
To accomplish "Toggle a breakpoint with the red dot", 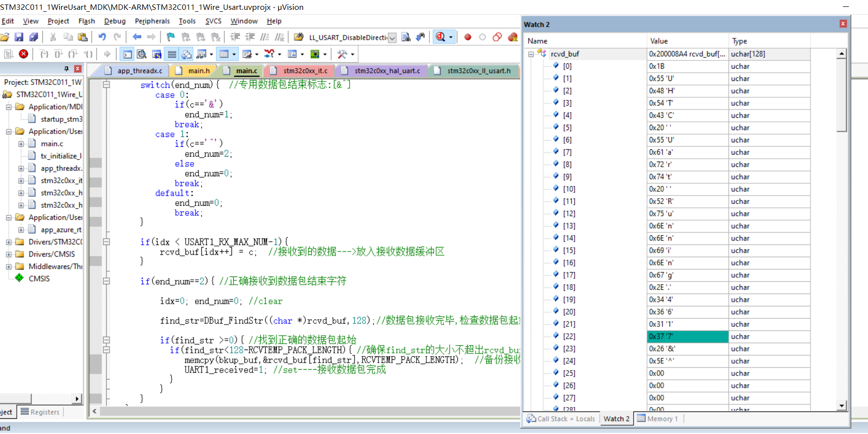I will point(468,37).
